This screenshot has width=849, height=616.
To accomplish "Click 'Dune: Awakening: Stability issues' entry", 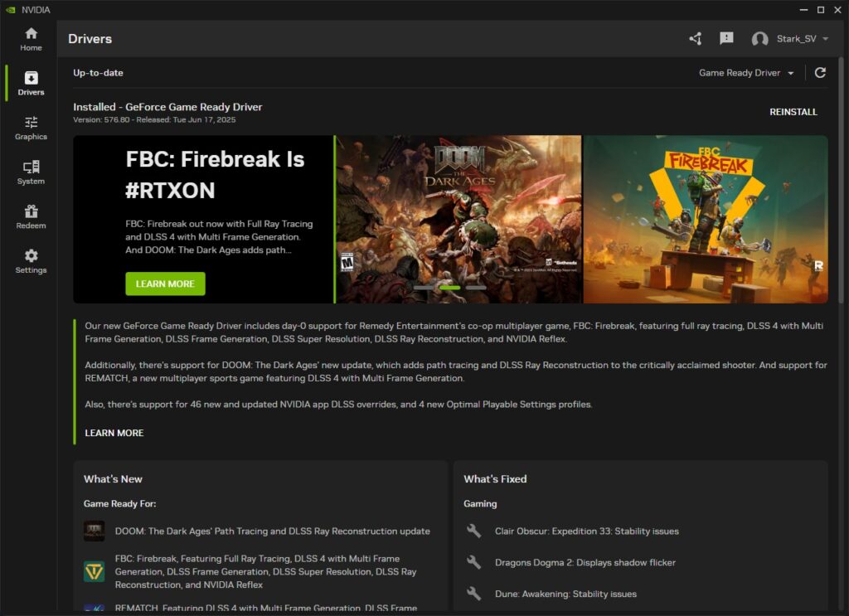I will [565, 594].
